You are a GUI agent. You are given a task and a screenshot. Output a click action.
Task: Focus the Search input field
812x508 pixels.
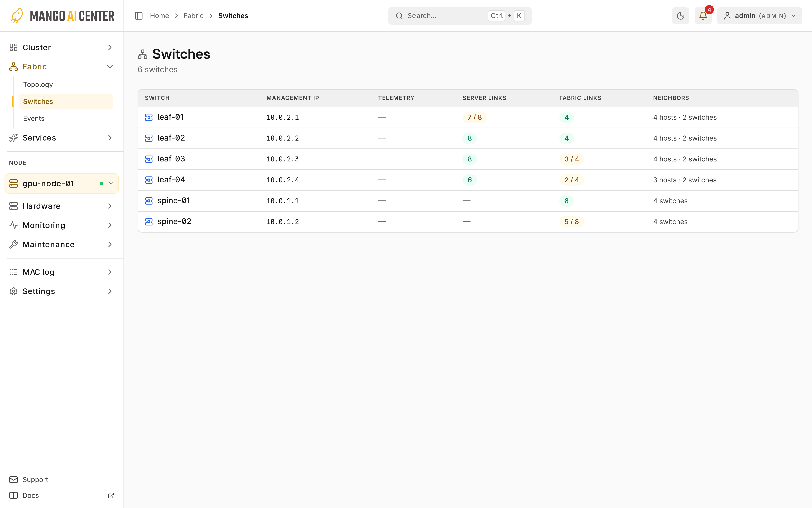tap(460, 16)
